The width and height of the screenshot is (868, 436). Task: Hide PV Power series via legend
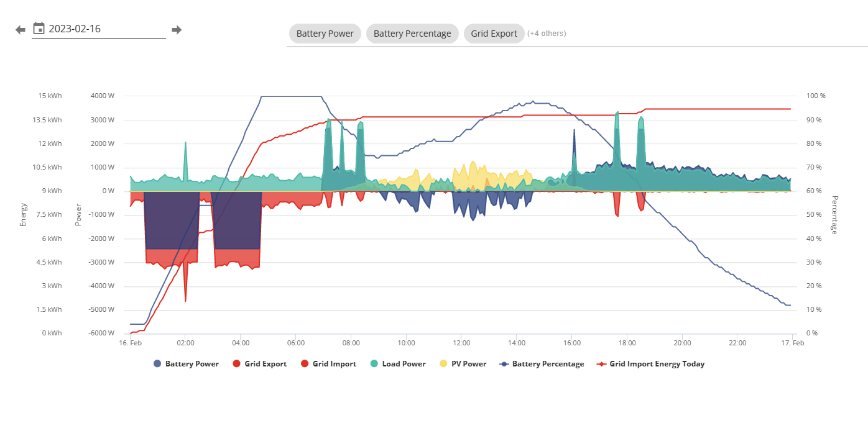pos(463,364)
